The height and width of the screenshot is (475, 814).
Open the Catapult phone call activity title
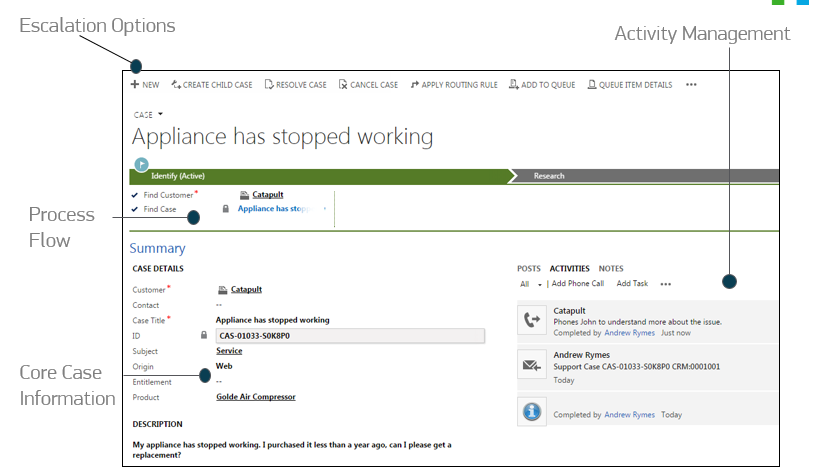click(x=569, y=310)
